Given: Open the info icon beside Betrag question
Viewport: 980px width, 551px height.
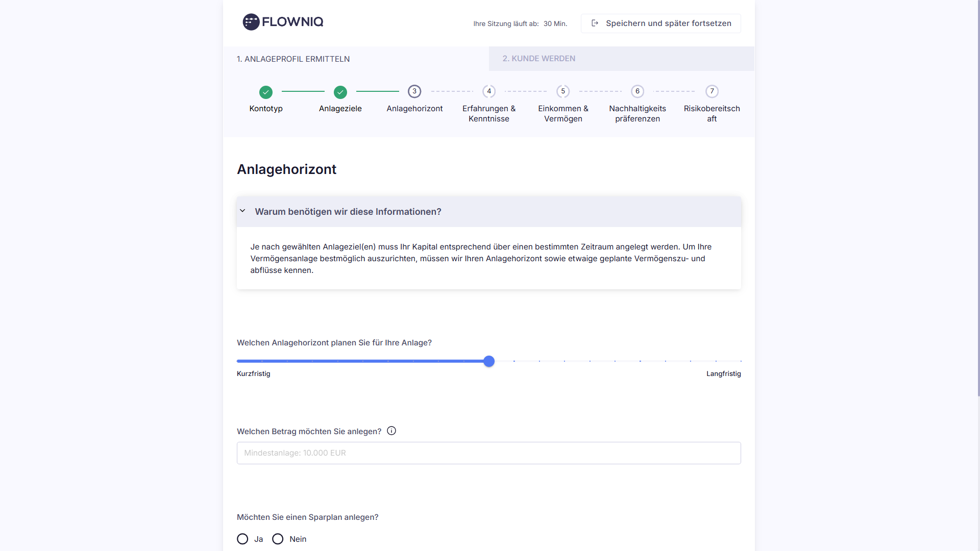Looking at the screenshot, I should pyautogui.click(x=391, y=431).
